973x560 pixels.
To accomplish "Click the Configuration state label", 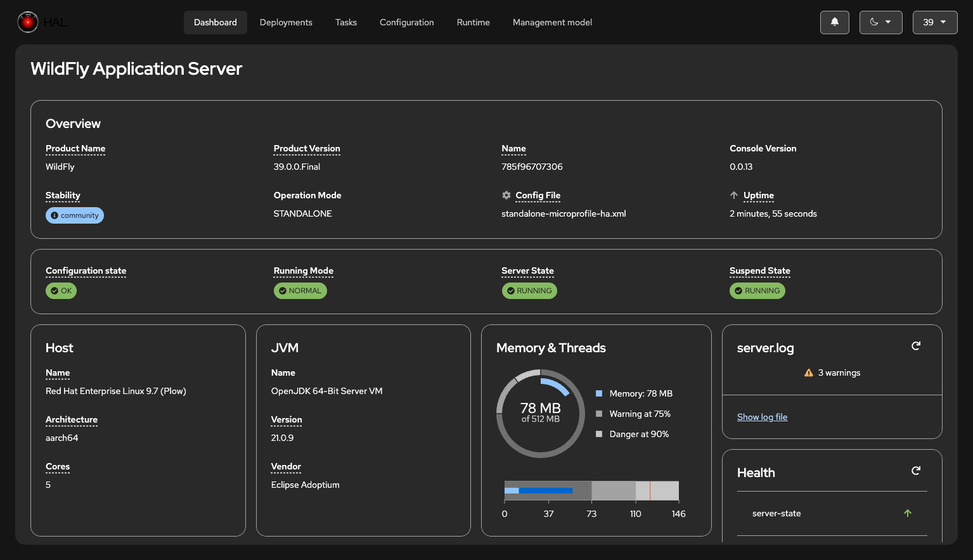I will point(86,270).
